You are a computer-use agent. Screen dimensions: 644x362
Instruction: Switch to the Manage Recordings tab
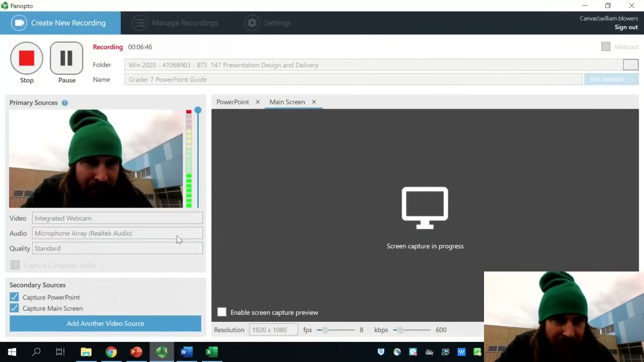click(176, 23)
